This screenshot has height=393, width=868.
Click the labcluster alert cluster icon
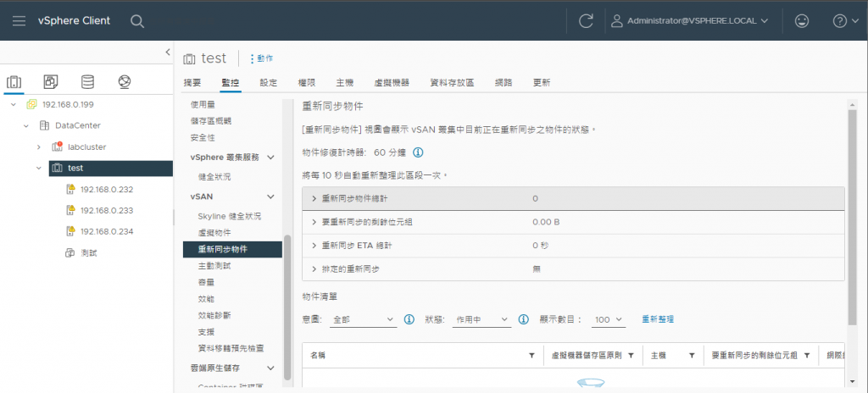click(x=57, y=147)
